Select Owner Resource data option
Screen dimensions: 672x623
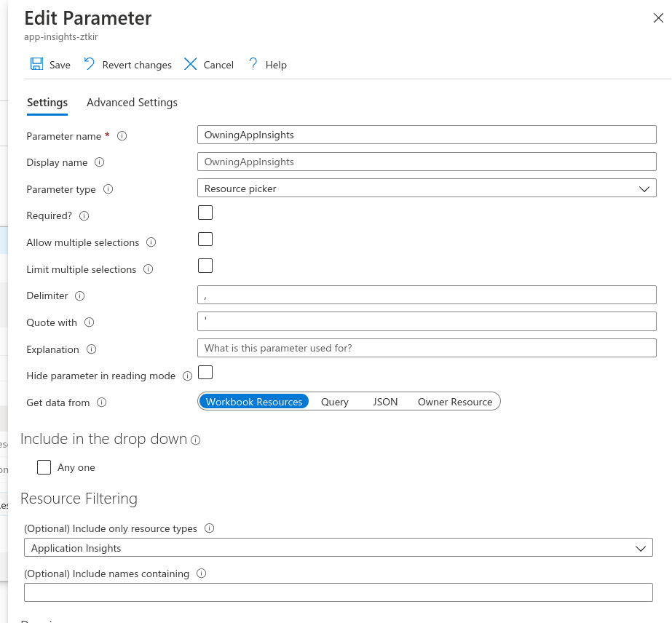pyautogui.click(x=455, y=402)
